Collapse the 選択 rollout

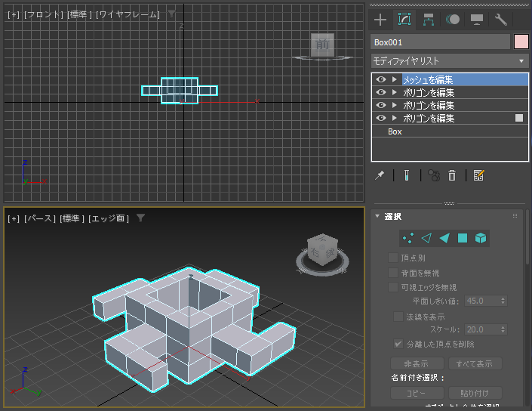(x=377, y=216)
